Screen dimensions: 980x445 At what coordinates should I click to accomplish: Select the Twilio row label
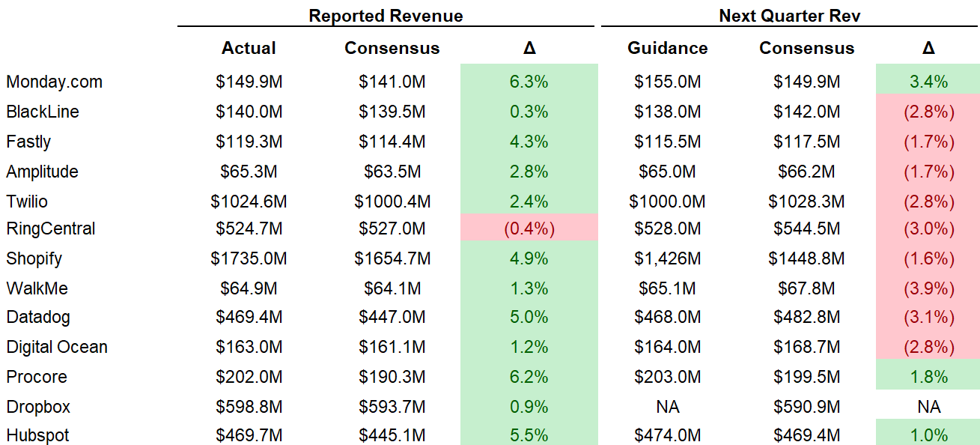(x=27, y=202)
